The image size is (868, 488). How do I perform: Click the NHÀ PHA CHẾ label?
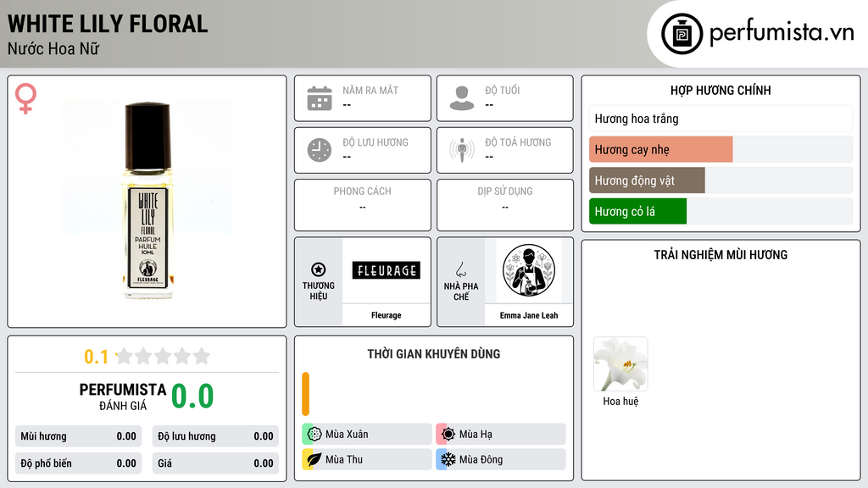[x=460, y=291]
